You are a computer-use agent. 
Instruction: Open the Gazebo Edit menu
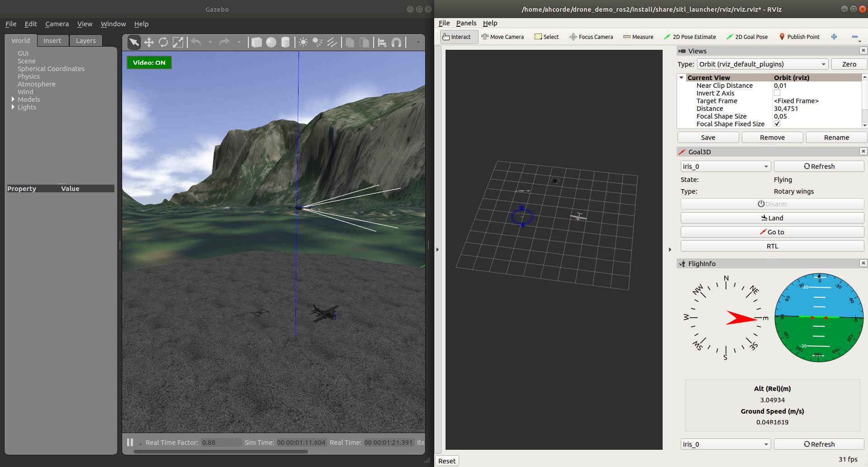pyautogui.click(x=31, y=24)
